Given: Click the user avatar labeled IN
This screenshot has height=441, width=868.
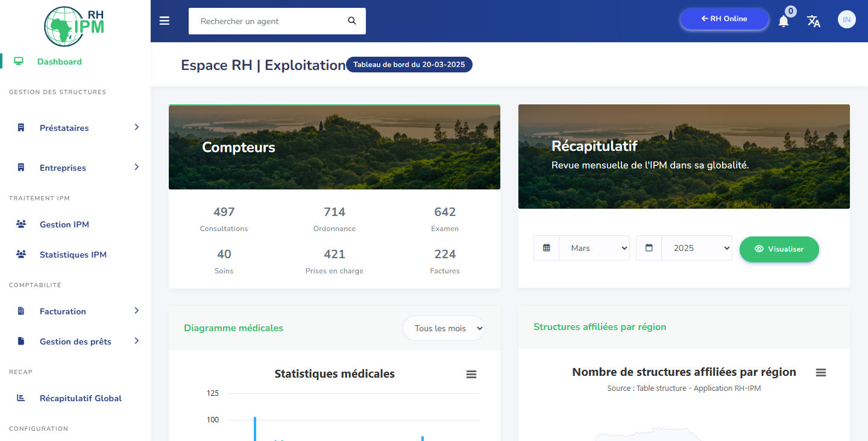Looking at the screenshot, I should pos(846,19).
